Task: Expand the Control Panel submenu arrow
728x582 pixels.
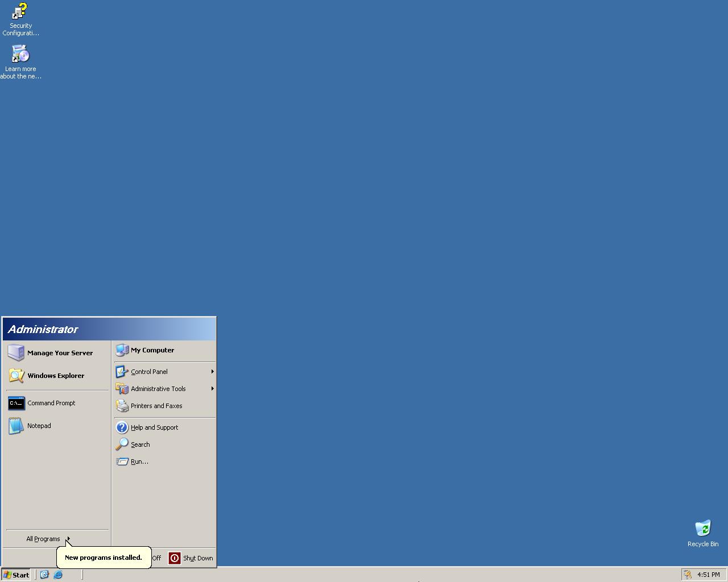Action: (212, 372)
